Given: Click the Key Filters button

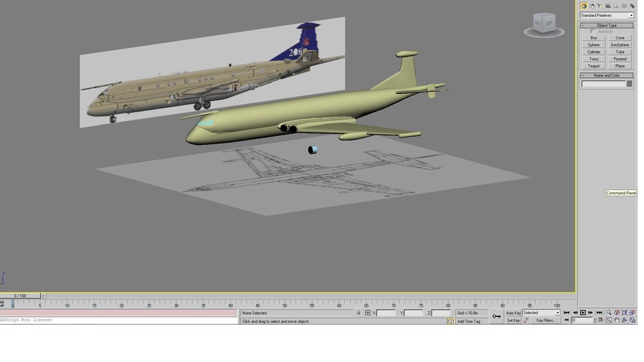Looking at the screenshot, I should click(545, 320).
